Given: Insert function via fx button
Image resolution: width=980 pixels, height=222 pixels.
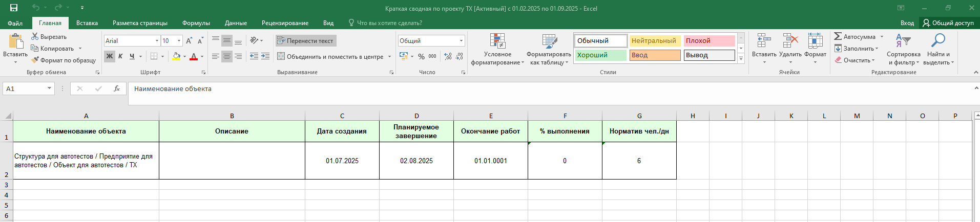Looking at the screenshot, I should pyautogui.click(x=117, y=88).
